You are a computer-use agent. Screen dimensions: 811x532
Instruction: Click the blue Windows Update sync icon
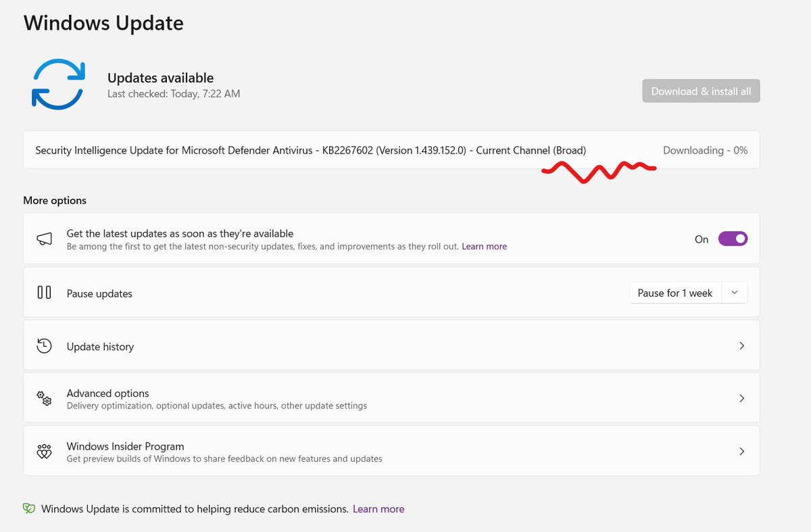[x=57, y=84]
